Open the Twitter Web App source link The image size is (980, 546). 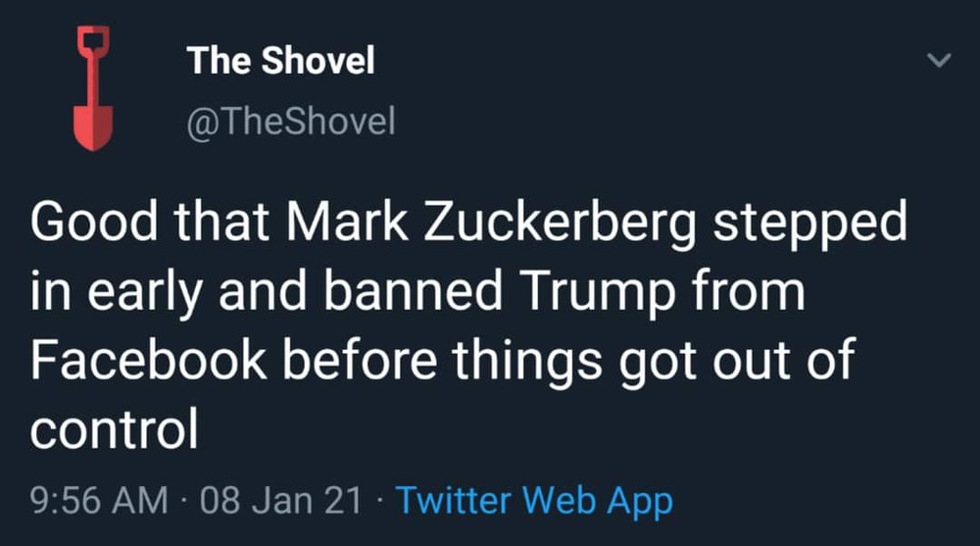coord(535,501)
